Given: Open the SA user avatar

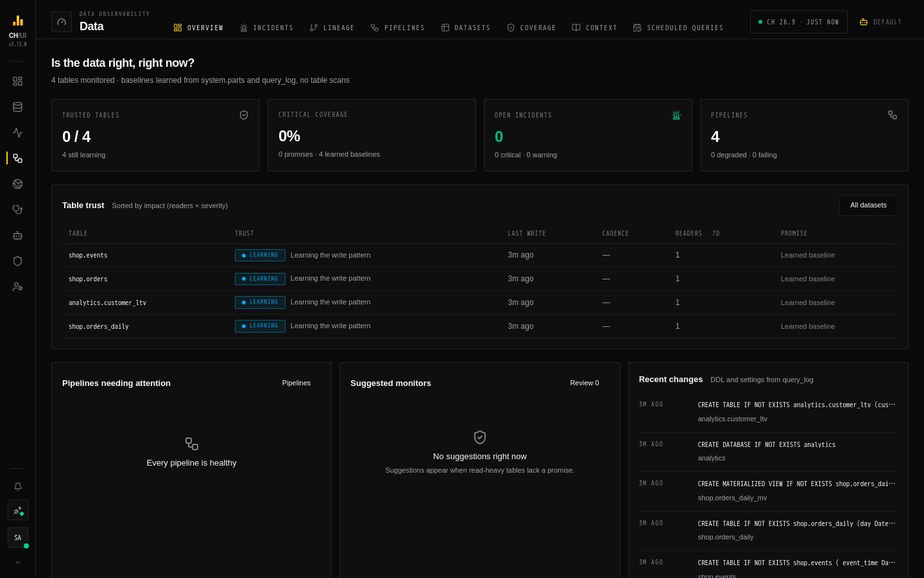Looking at the screenshot, I should (18, 538).
